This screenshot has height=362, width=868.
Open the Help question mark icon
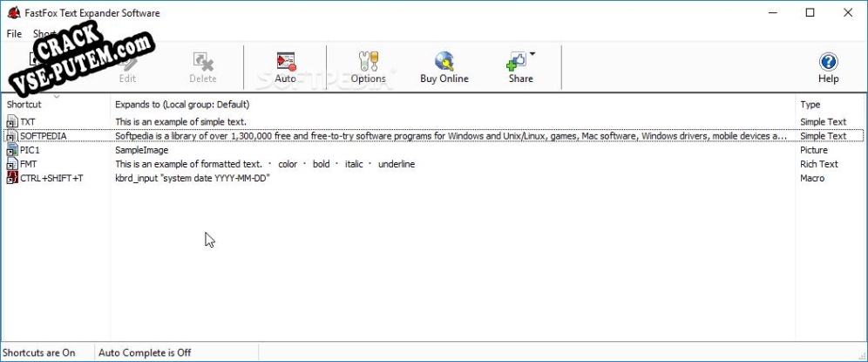828,62
